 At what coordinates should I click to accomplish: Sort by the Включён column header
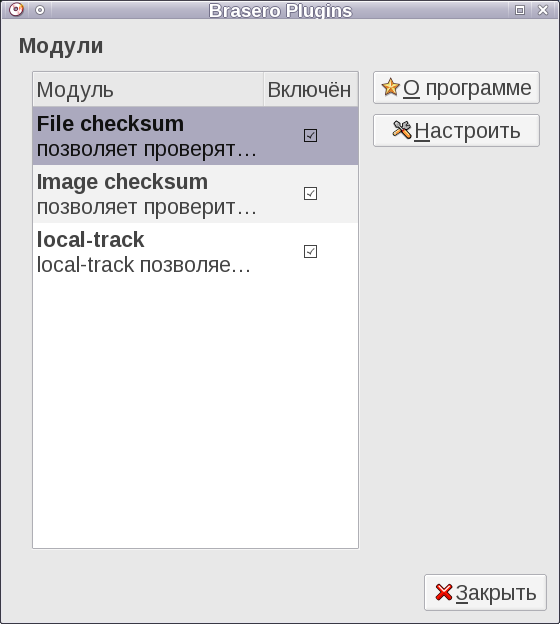pyautogui.click(x=310, y=89)
